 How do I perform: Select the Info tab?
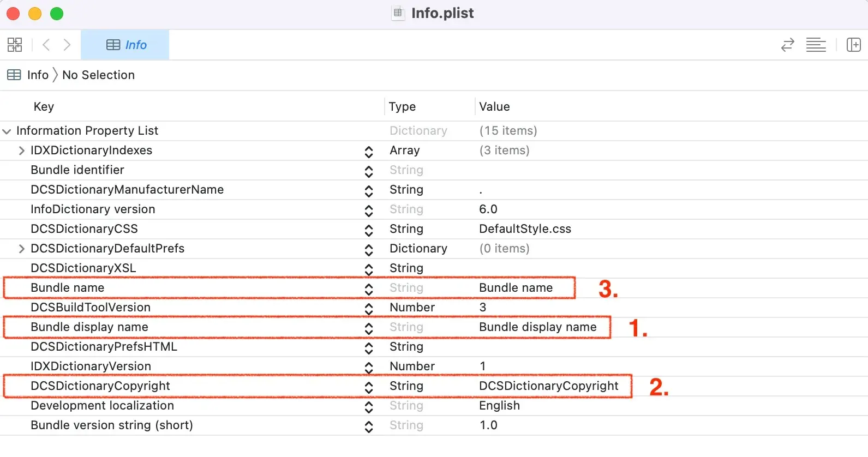point(125,45)
